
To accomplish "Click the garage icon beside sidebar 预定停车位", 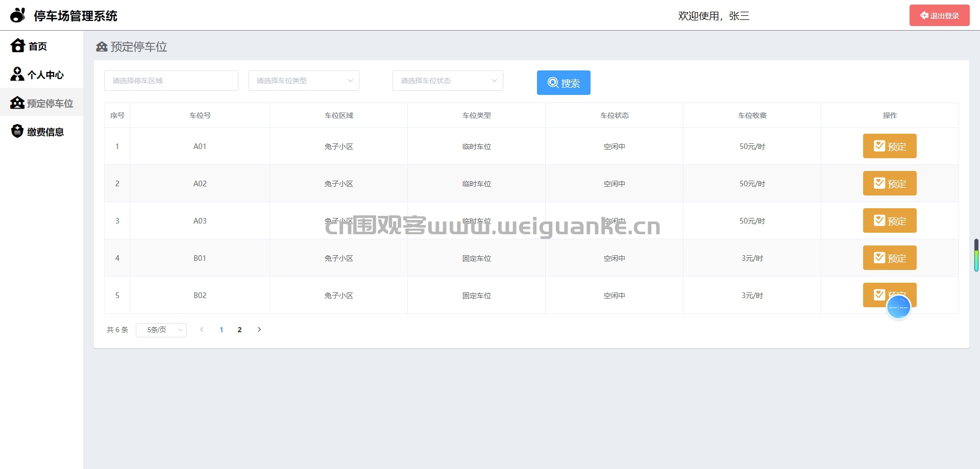I will pos(17,103).
